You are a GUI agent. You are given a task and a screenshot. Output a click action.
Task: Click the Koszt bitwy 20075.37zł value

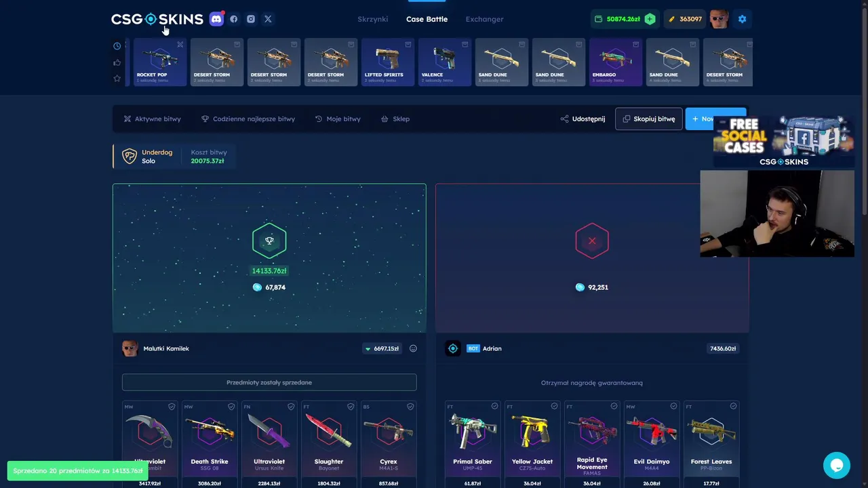tap(208, 161)
